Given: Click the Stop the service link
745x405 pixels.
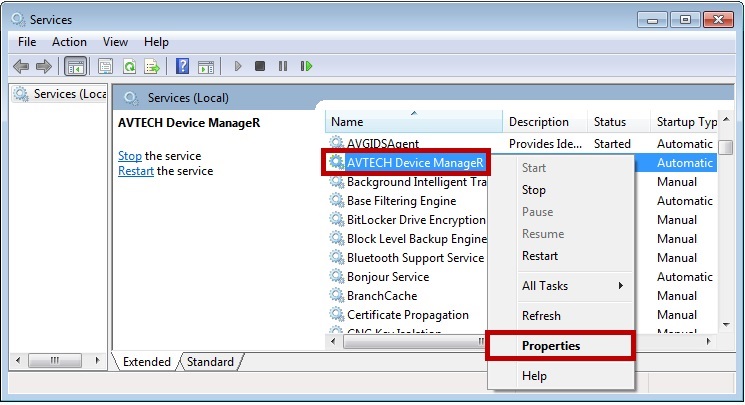Looking at the screenshot, I should (x=129, y=156).
